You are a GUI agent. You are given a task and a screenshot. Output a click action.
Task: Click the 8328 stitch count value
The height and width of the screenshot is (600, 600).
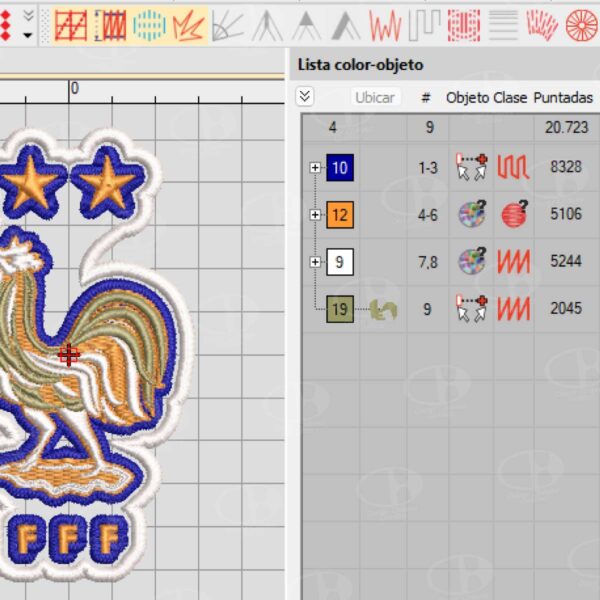[566, 167]
